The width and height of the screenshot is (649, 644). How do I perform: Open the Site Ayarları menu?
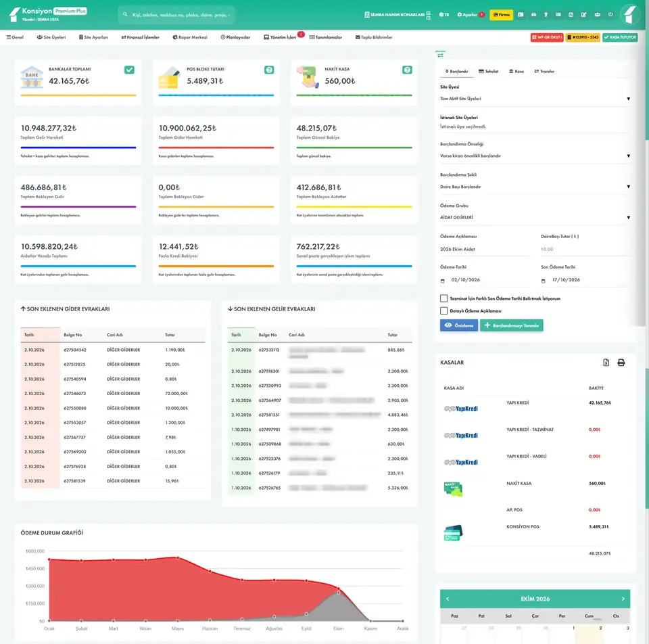point(93,37)
